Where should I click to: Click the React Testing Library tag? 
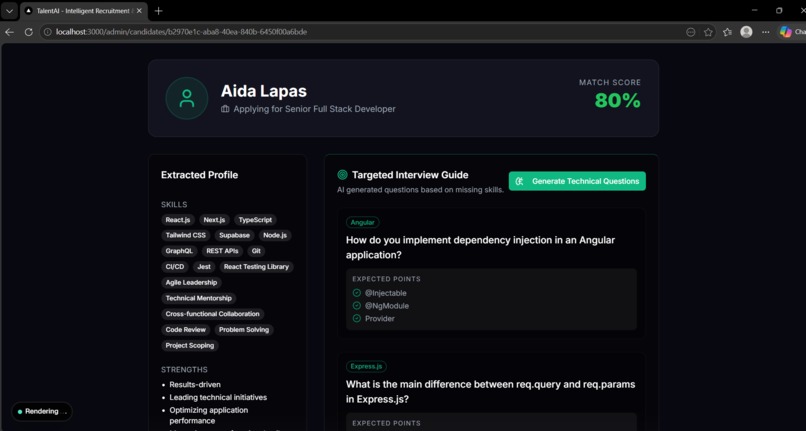click(256, 266)
